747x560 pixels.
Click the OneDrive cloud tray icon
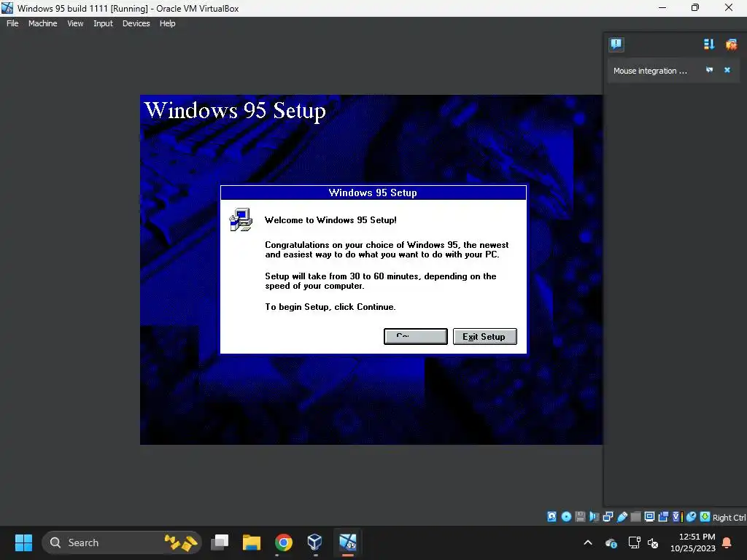point(611,542)
